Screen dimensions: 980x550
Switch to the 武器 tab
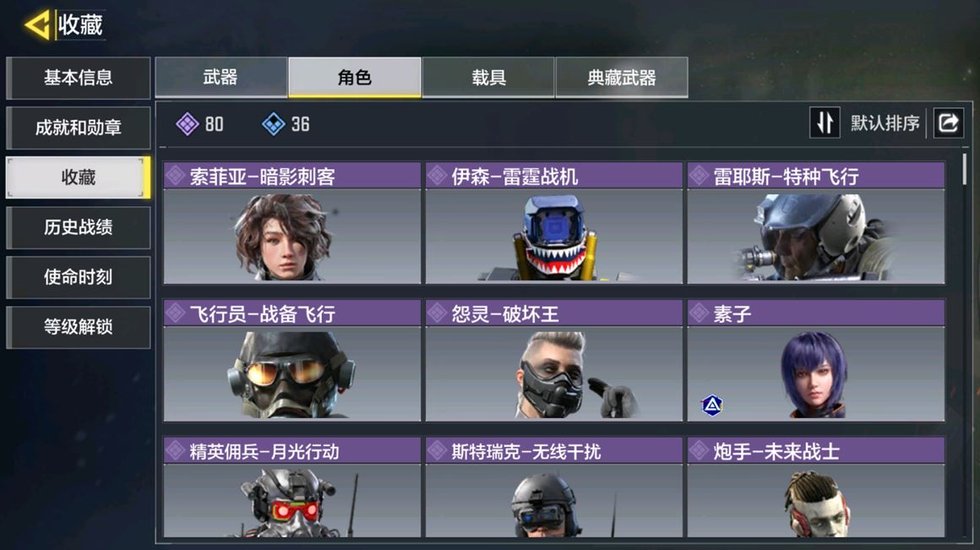(220, 78)
